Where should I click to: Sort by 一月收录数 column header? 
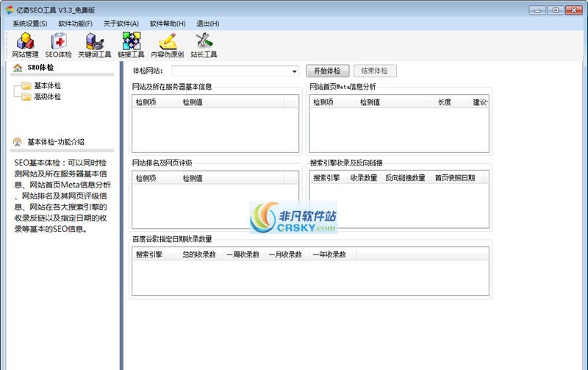click(287, 255)
